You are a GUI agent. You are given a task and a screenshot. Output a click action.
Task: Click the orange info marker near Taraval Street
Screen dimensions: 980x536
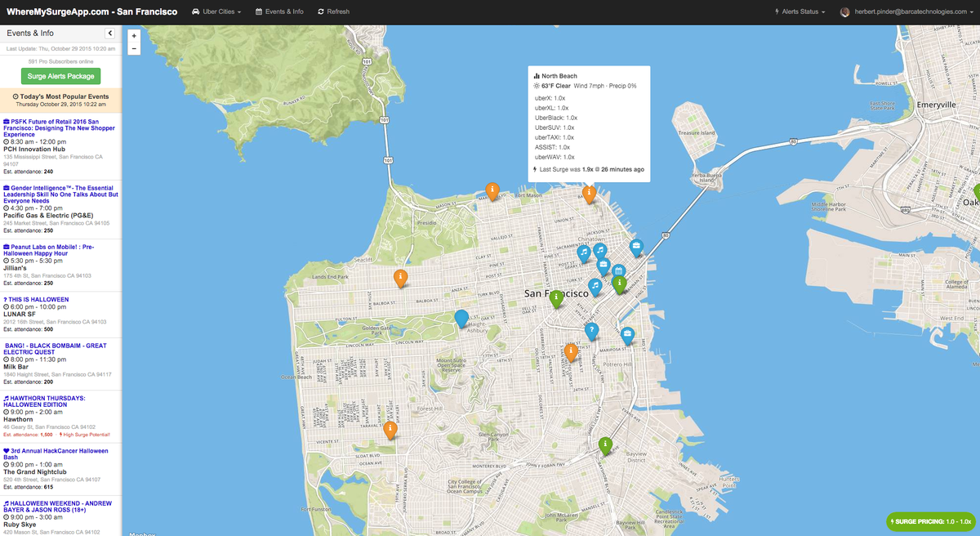point(391,430)
